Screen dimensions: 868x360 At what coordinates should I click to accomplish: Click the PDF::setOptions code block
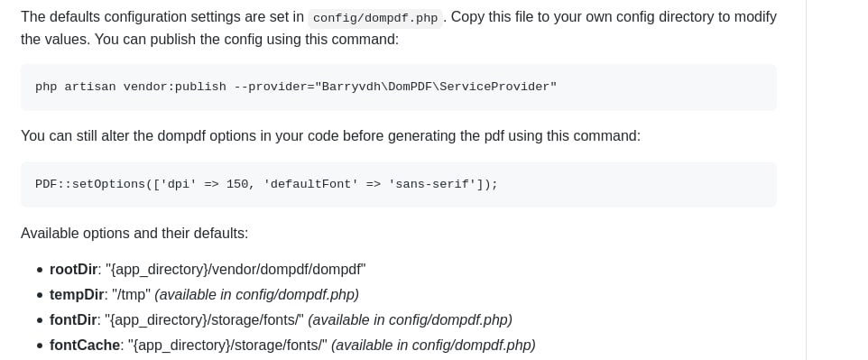point(399,184)
